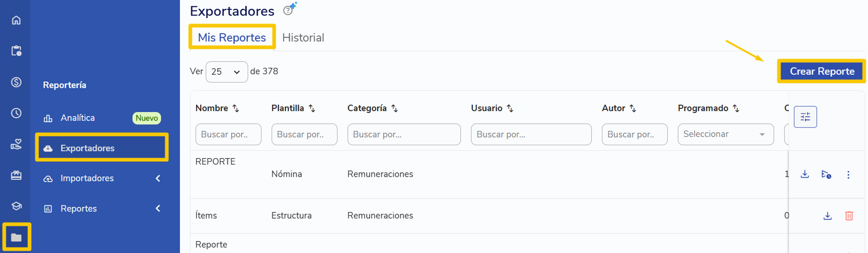Open the graduation cap sidebar icon
The image size is (868, 253).
(x=16, y=206)
